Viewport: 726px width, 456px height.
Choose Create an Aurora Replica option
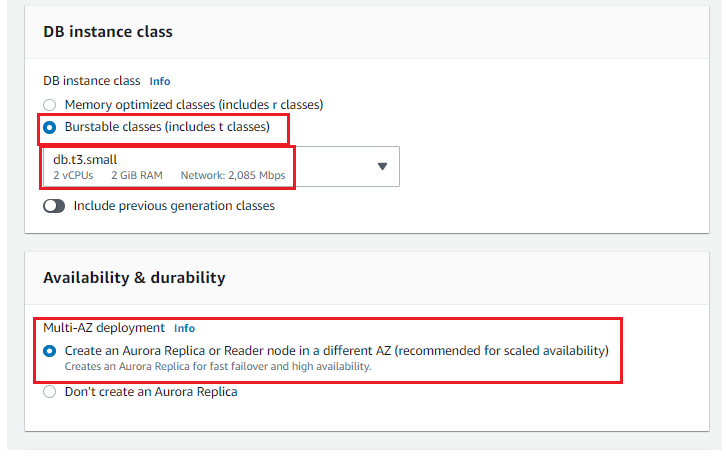50,351
